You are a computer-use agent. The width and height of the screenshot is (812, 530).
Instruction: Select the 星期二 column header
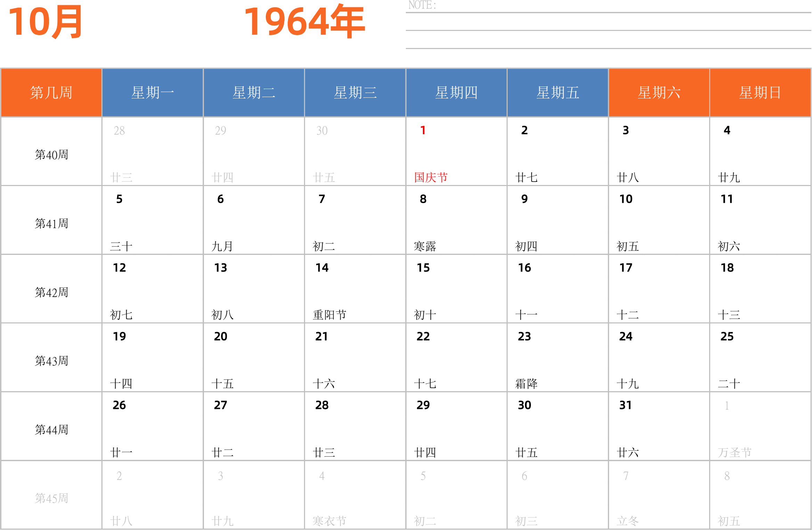click(x=254, y=93)
